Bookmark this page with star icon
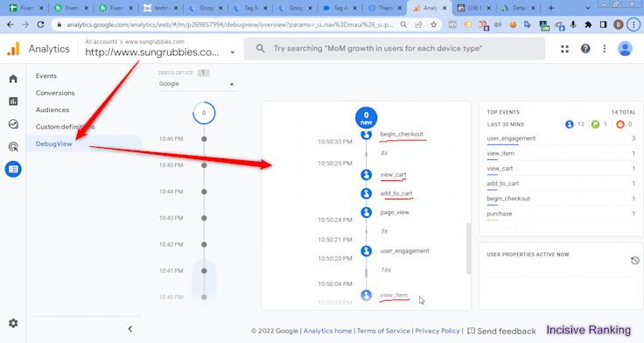Screen dimensions: 644x343 (x=433, y=24)
